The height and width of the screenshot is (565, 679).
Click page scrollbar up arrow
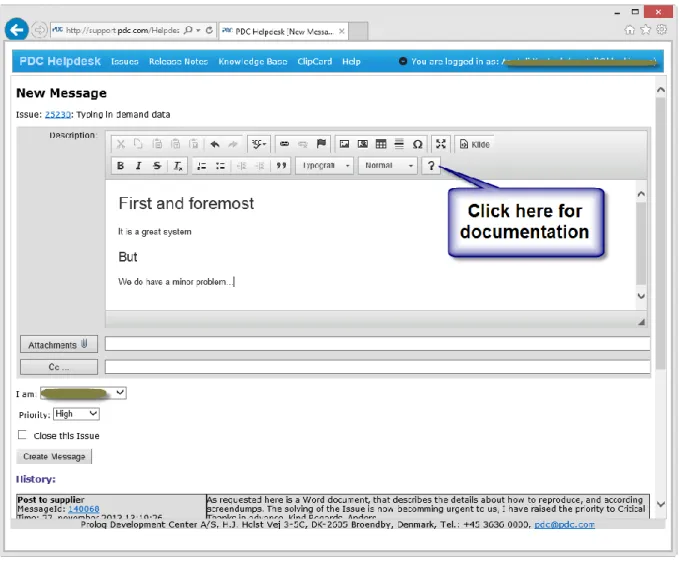pyautogui.click(x=661, y=90)
